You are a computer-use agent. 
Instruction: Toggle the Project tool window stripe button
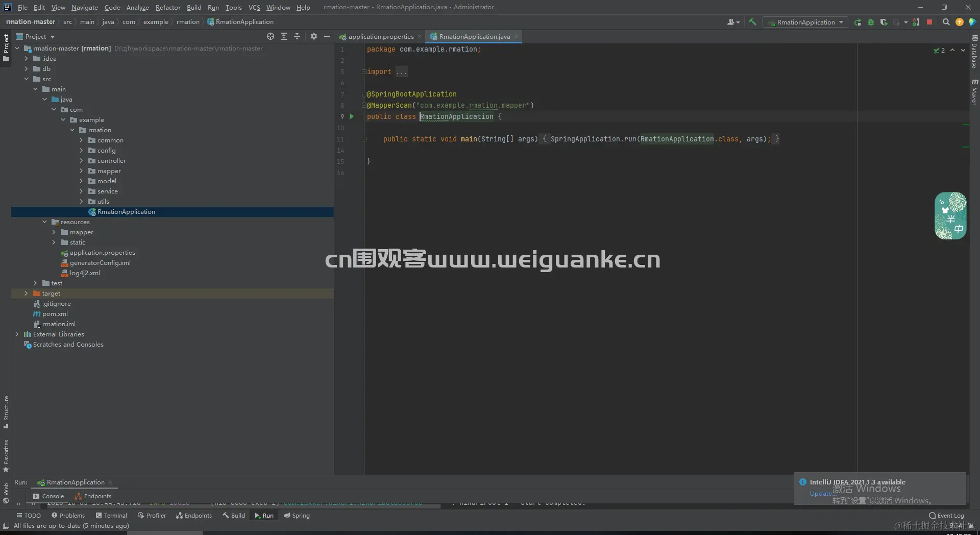click(x=6, y=47)
